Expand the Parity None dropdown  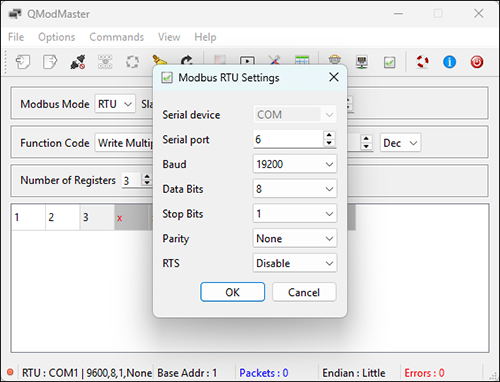[x=295, y=238]
